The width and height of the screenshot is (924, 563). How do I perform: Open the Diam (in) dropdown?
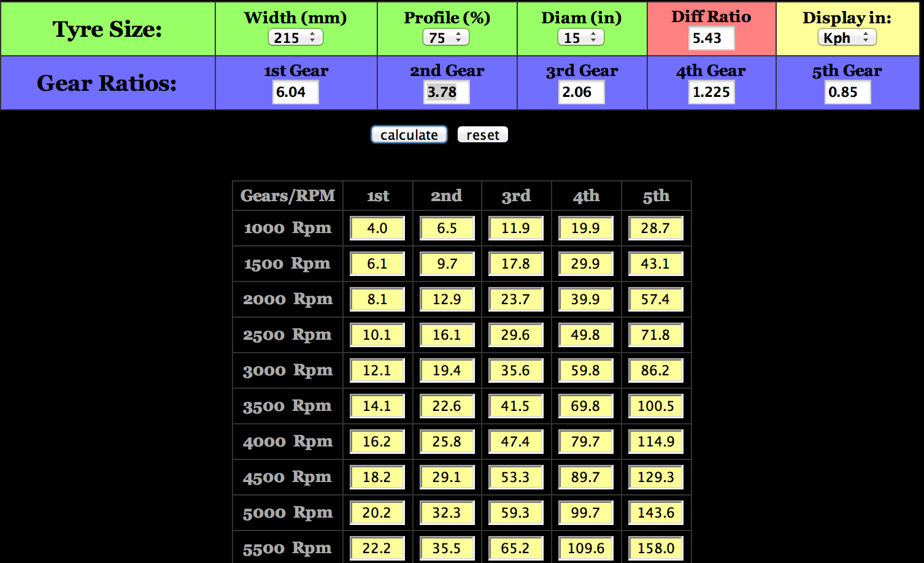[x=580, y=37]
